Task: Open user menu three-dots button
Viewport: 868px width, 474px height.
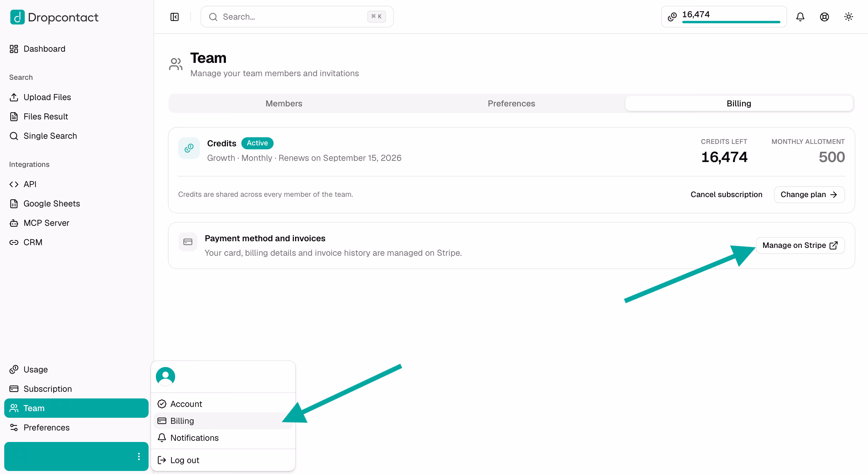Action: (139, 456)
